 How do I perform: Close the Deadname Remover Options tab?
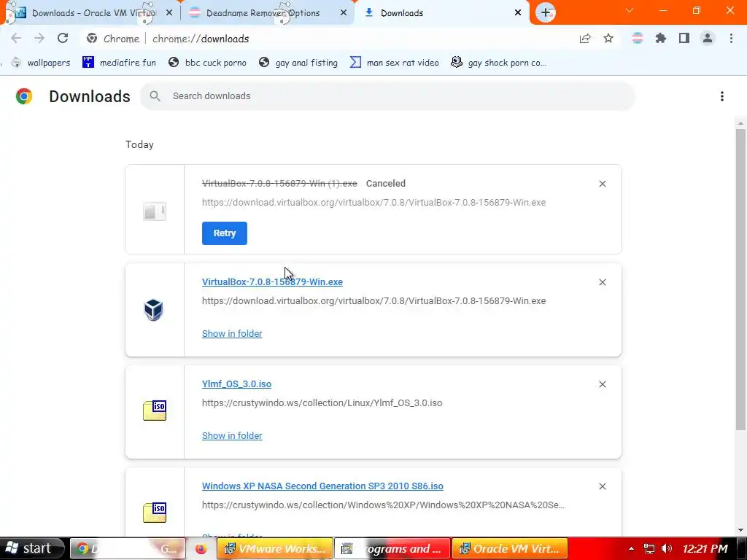pyautogui.click(x=344, y=13)
